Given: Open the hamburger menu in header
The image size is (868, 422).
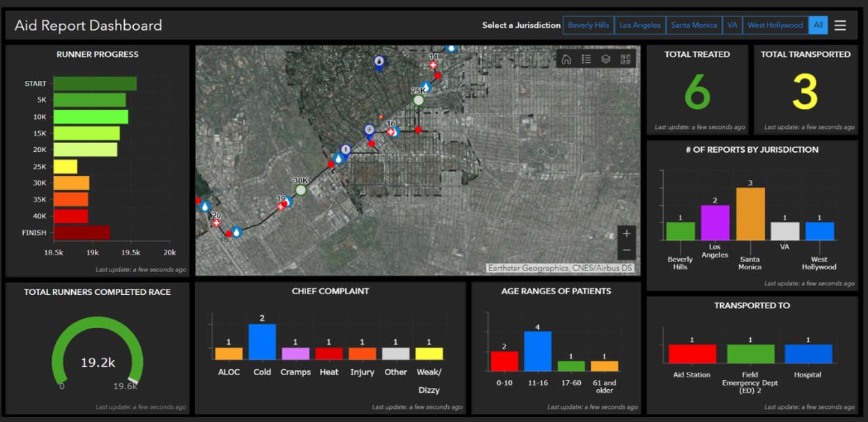Looking at the screenshot, I should (x=840, y=25).
